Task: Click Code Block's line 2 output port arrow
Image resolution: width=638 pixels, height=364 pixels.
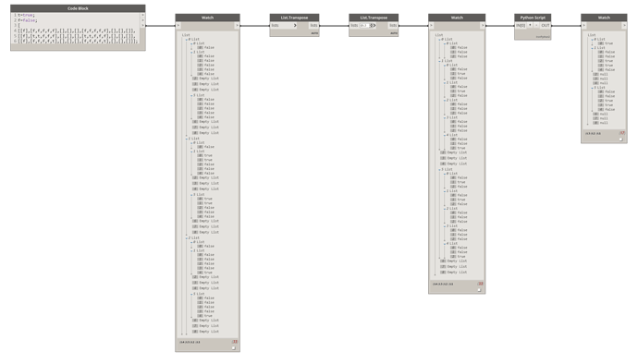Action: click(x=142, y=20)
